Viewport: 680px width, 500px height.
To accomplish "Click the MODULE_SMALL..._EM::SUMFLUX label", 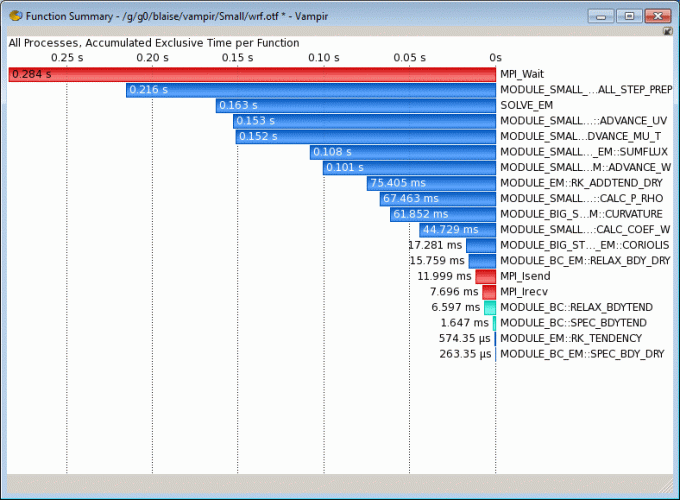I will 584,152.
